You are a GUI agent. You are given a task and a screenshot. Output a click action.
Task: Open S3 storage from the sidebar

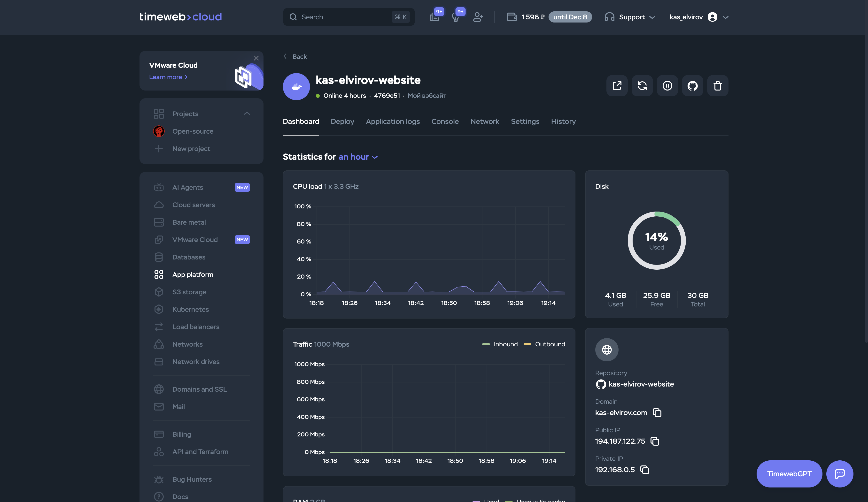tap(189, 292)
